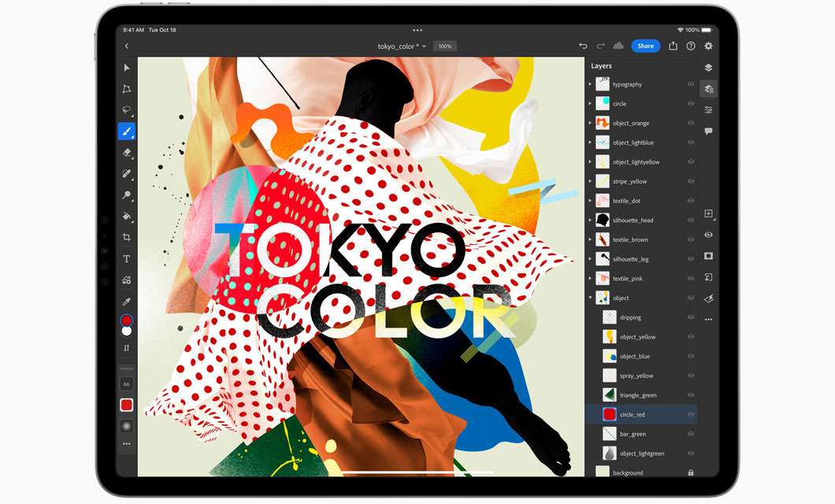Activate the Crop tool
The image size is (835, 504).
pyautogui.click(x=126, y=237)
